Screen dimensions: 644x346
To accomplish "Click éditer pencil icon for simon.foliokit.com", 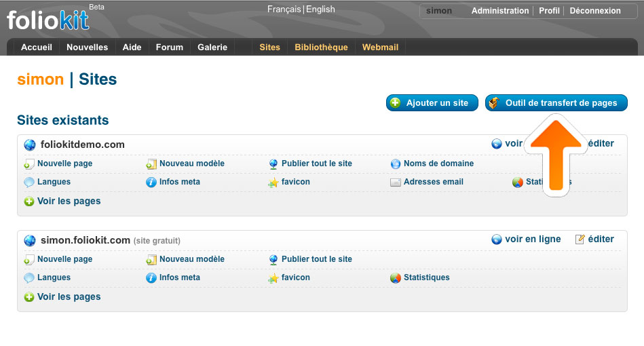I will pos(580,239).
